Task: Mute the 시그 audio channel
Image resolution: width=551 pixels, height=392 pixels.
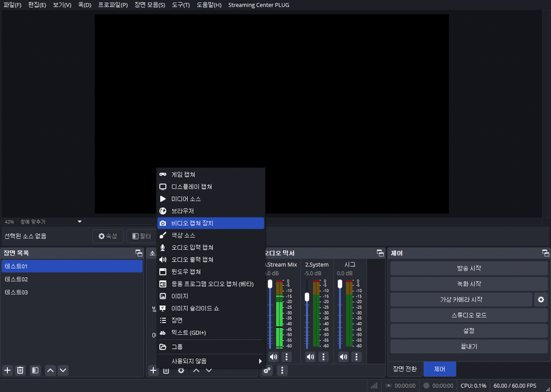Action: (343, 357)
